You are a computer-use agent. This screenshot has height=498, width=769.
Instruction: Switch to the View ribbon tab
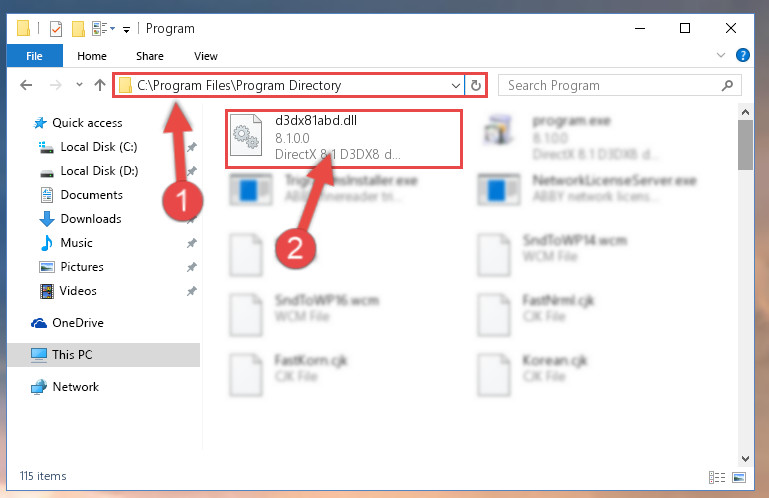coord(205,56)
